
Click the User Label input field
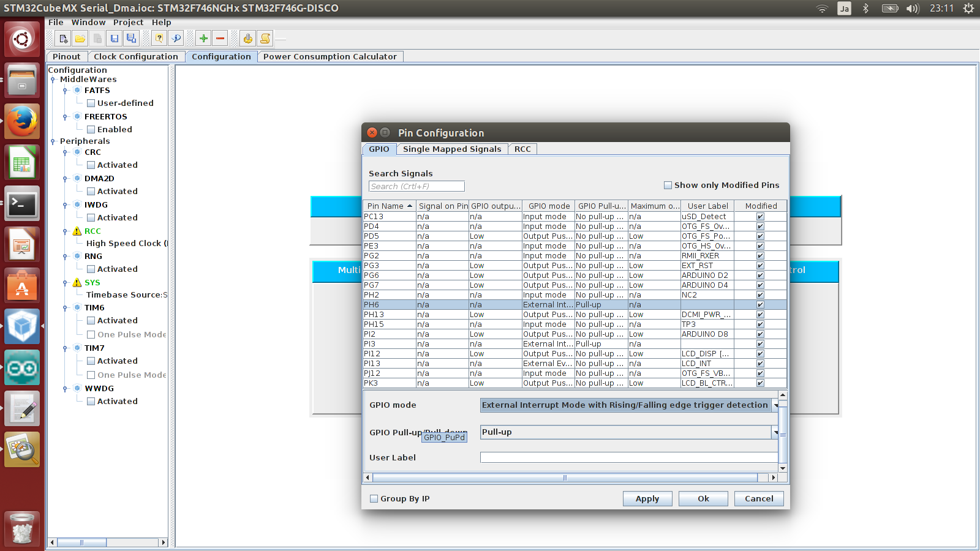tap(628, 457)
